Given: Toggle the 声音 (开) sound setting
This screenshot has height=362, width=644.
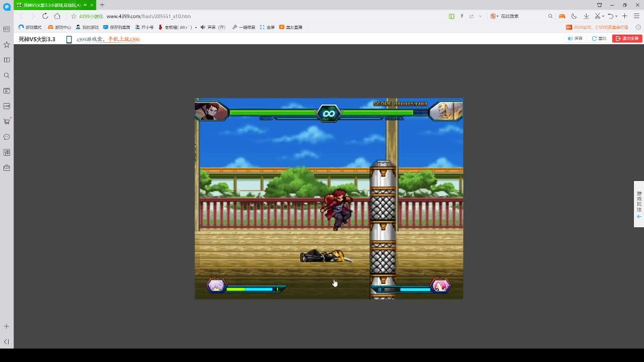Looking at the screenshot, I should pos(213,27).
